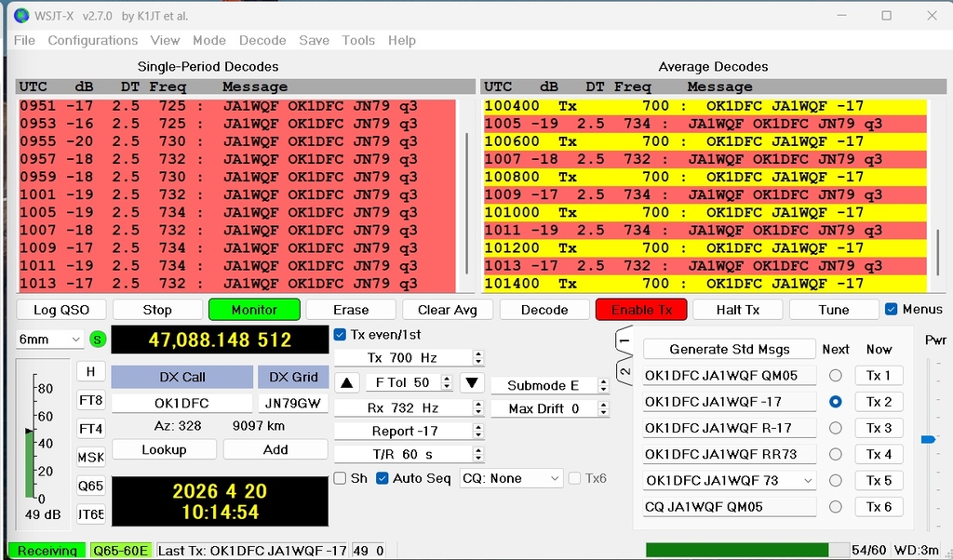The width and height of the screenshot is (953, 560).
Task: Select Next radio for Tx 6 message
Action: (836, 507)
